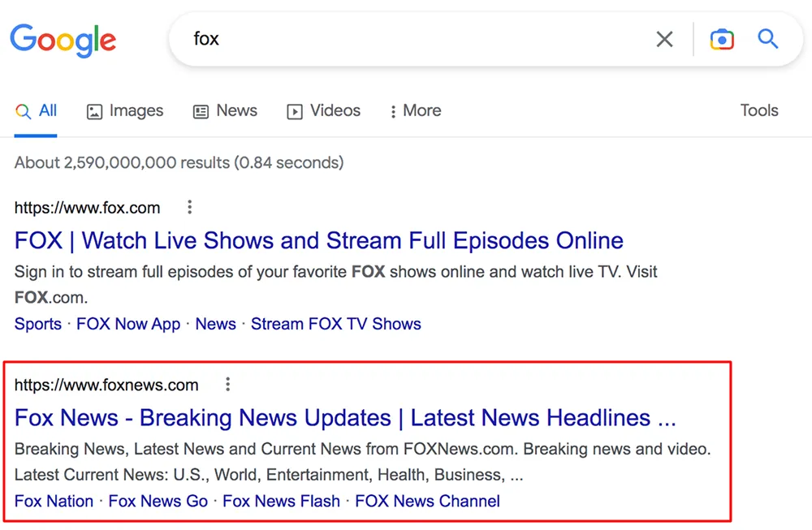Select the All results tab

tap(36, 110)
